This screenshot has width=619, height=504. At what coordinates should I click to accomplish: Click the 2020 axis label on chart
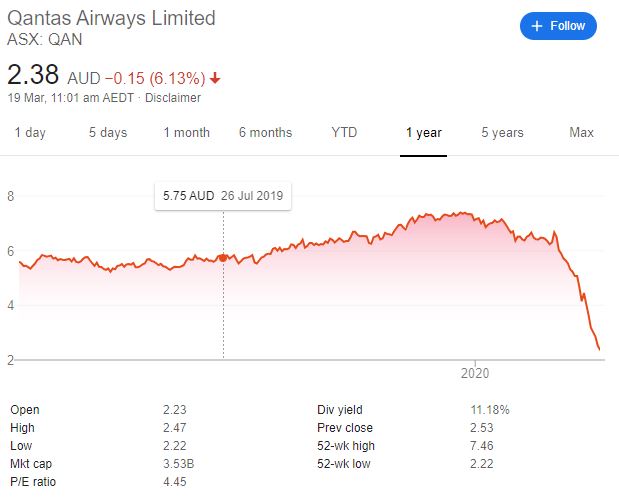(x=475, y=373)
